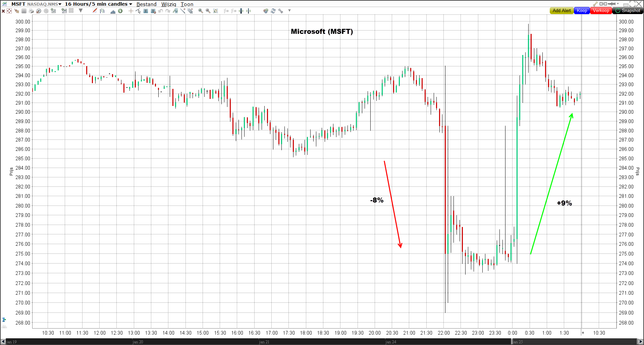
Task: Click the zoom-to-fit chart icon
Action: coord(215,11)
